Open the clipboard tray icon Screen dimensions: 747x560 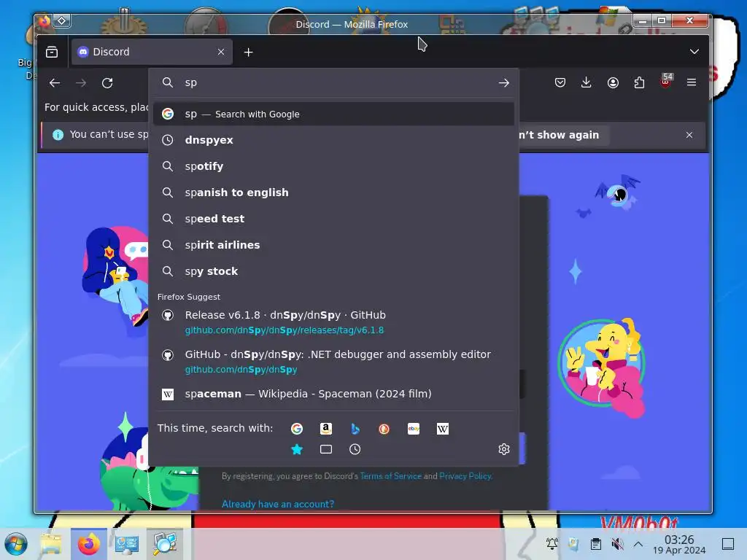595,543
